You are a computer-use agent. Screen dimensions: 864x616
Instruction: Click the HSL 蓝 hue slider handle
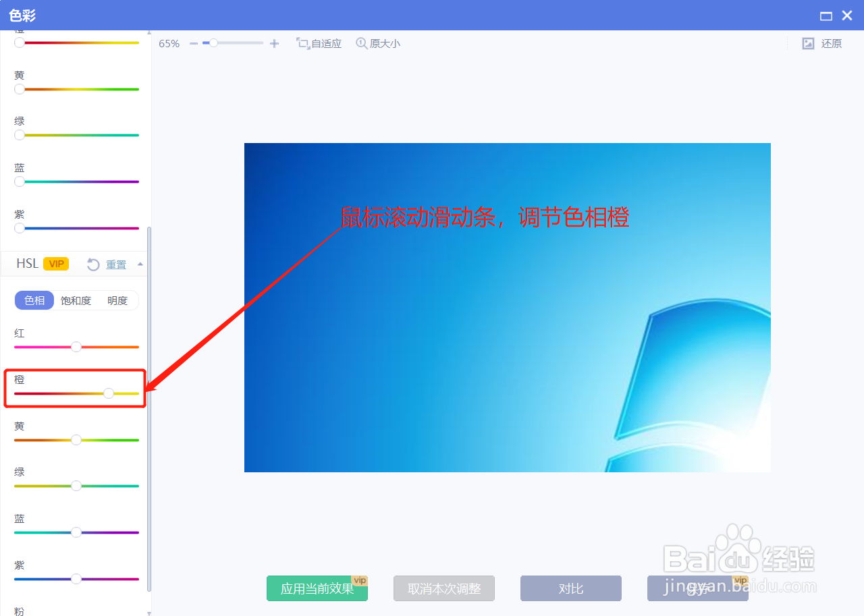76,532
